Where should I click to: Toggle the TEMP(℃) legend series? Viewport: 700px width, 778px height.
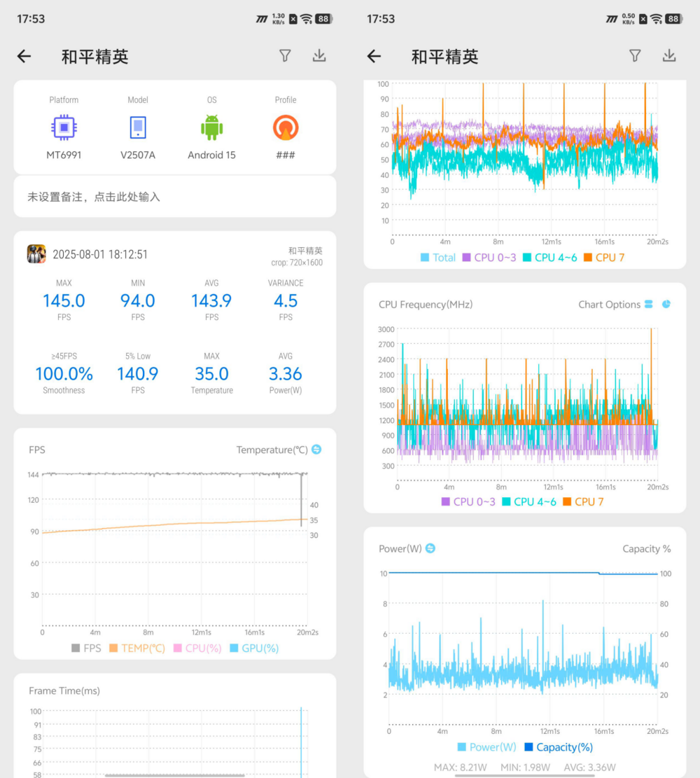coord(137,648)
